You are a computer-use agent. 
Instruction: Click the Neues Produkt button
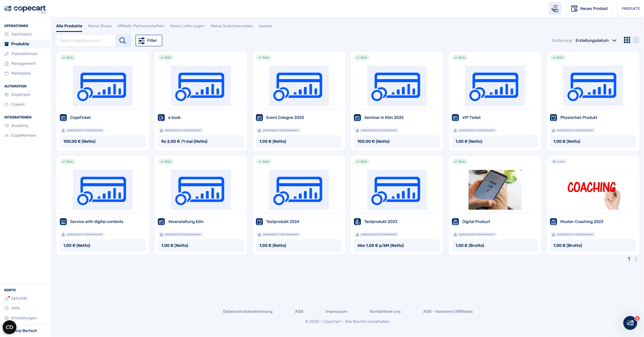[589, 9]
